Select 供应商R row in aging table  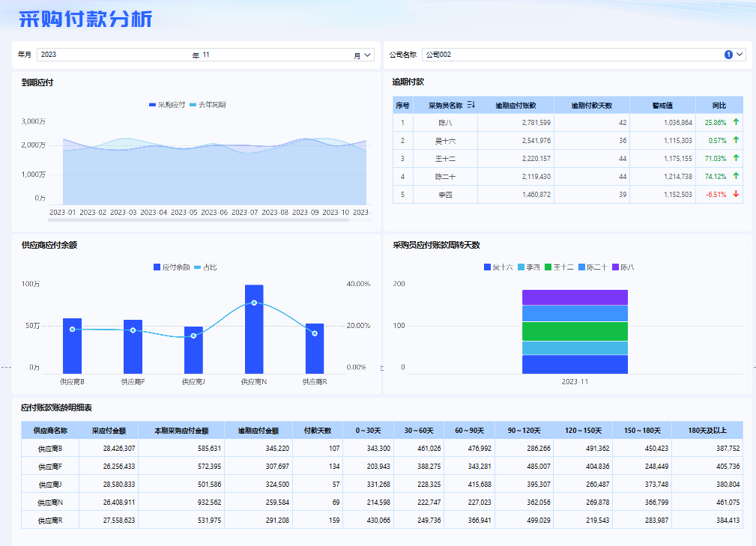[382, 520]
